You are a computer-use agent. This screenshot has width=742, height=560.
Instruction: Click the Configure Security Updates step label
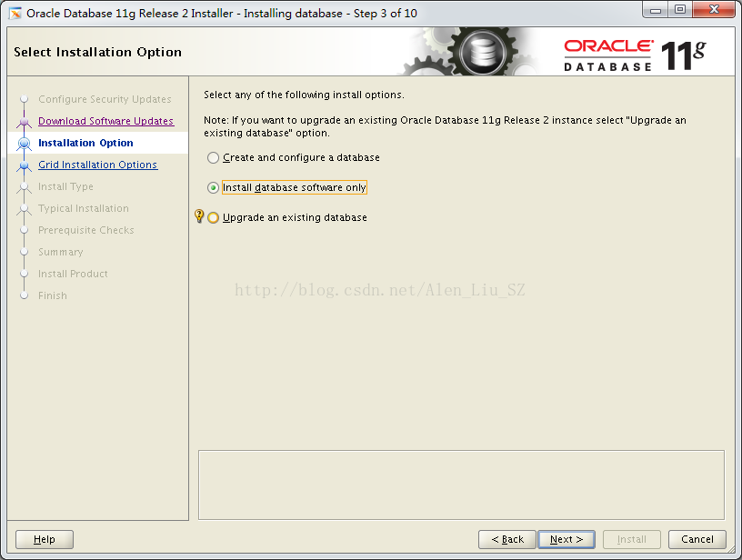pyautogui.click(x=105, y=99)
